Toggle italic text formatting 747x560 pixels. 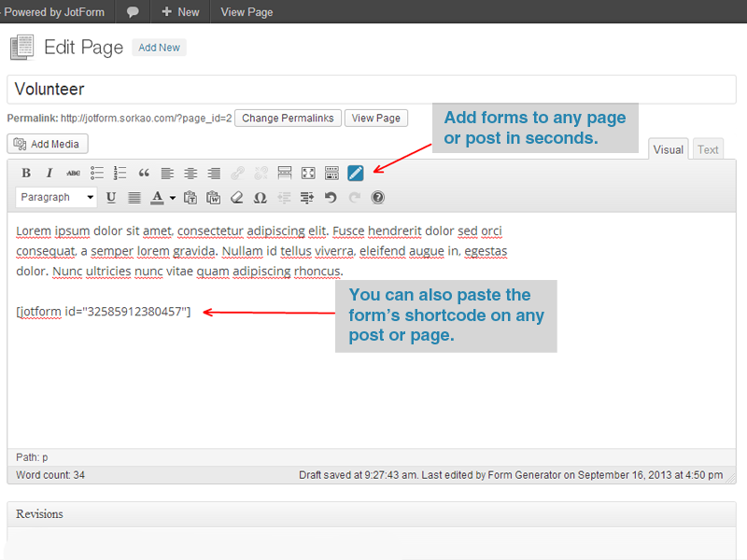pyautogui.click(x=49, y=173)
